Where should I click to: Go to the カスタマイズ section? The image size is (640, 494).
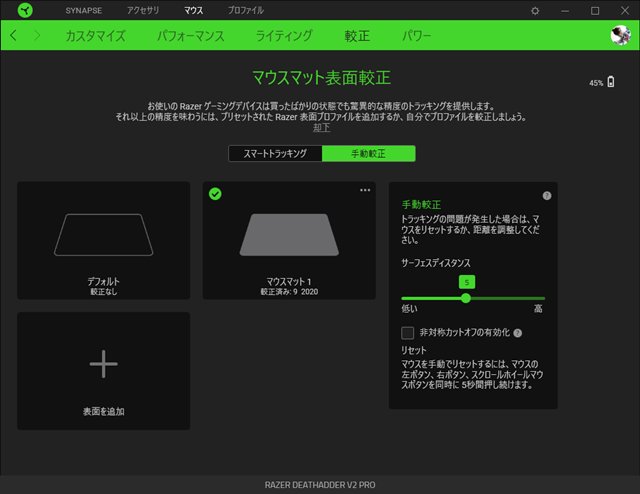(x=96, y=36)
